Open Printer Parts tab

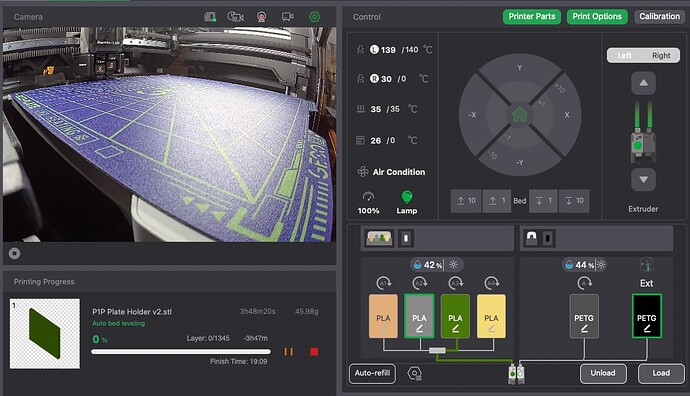click(x=532, y=17)
